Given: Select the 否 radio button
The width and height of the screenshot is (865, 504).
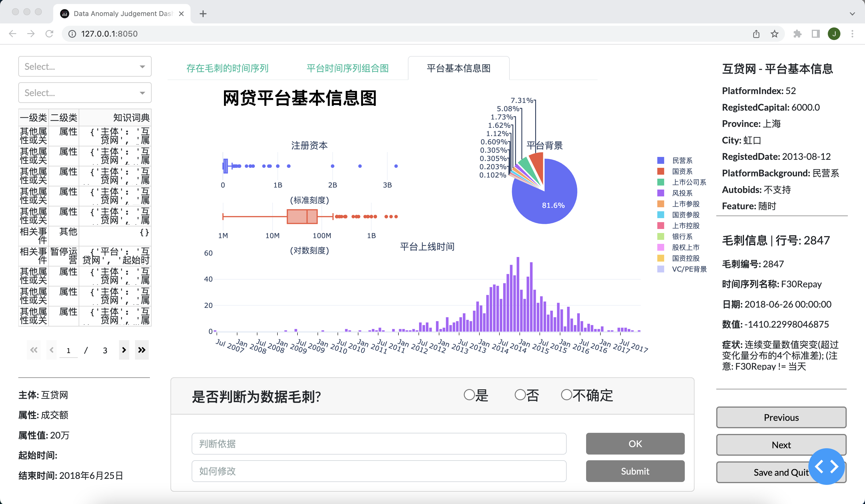Looking at the screenshot, I should pyautogui.click(x=519, y=395).
